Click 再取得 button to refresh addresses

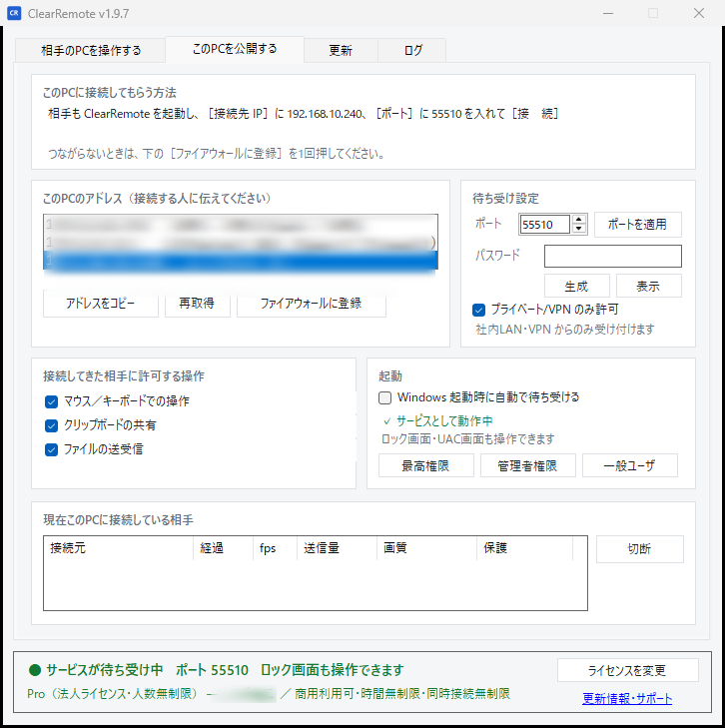point(198,304)
